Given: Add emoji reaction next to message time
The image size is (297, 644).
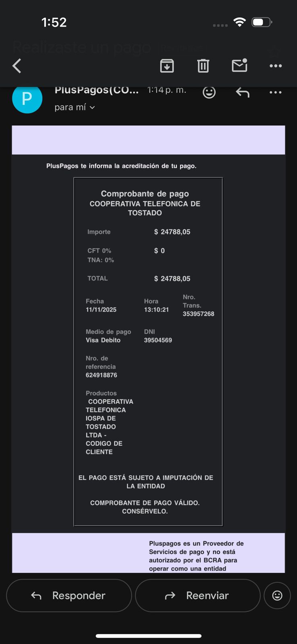Looking at the screenshot, I should click(x=209, y=93).
